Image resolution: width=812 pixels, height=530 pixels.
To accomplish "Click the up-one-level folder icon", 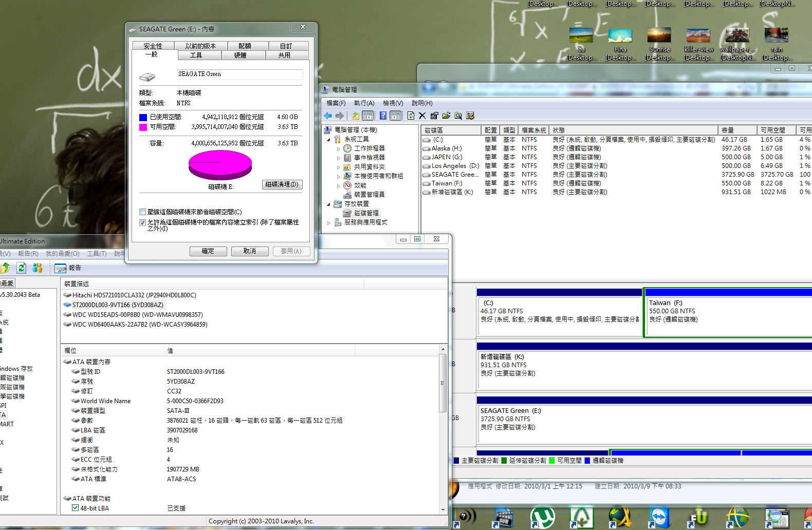I will coord(356,116).
